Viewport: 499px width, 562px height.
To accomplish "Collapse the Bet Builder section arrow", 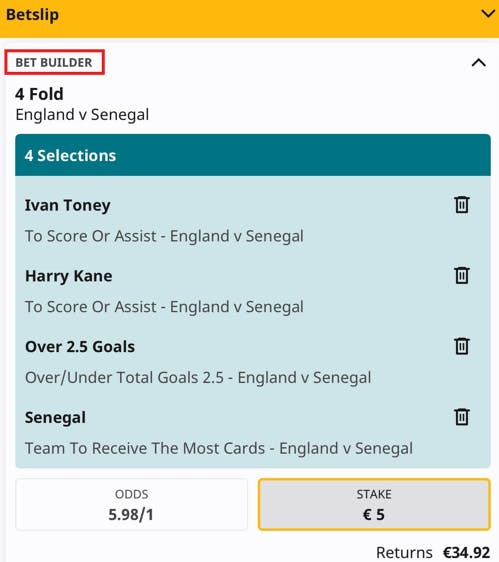I will [x=479, y=63].
